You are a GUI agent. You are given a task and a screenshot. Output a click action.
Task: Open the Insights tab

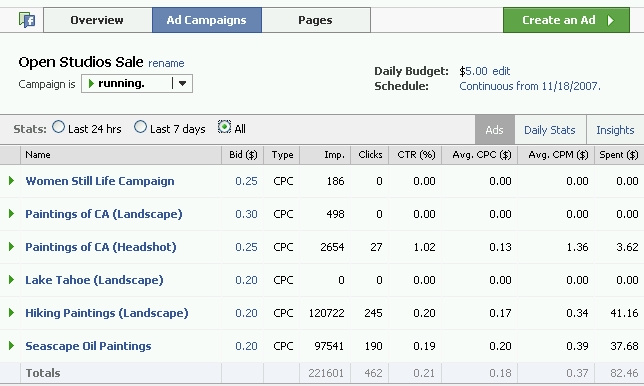[x=615, y=130]
